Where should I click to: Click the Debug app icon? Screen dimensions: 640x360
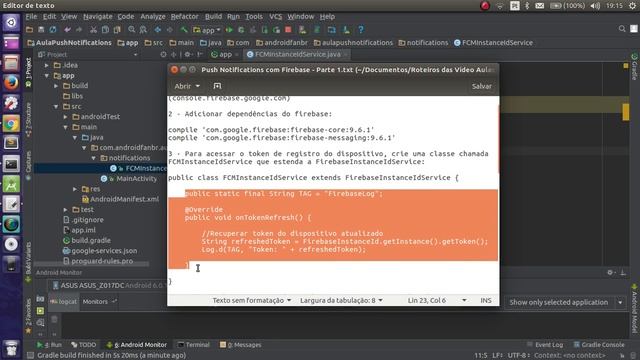241,29
